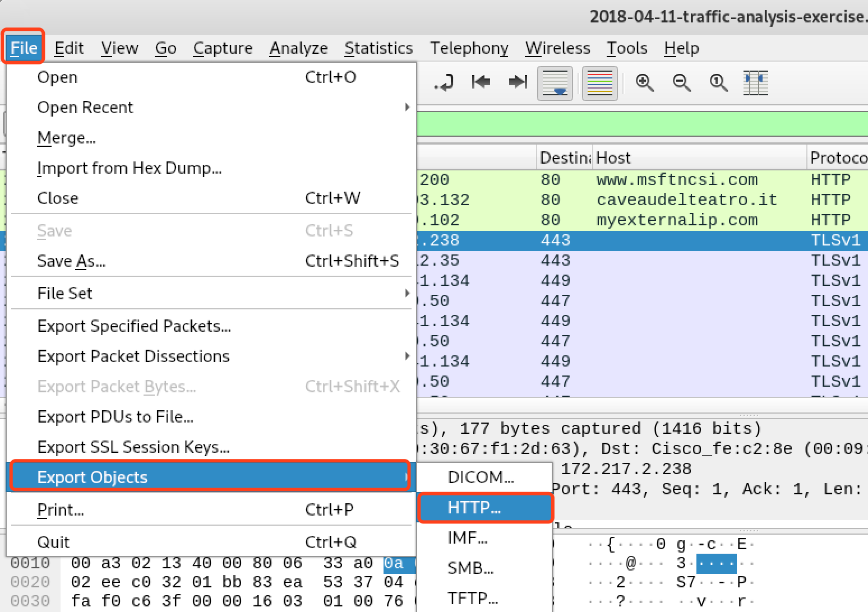
Task: Open the Edit menu
Action: click(x=69, y=48)
